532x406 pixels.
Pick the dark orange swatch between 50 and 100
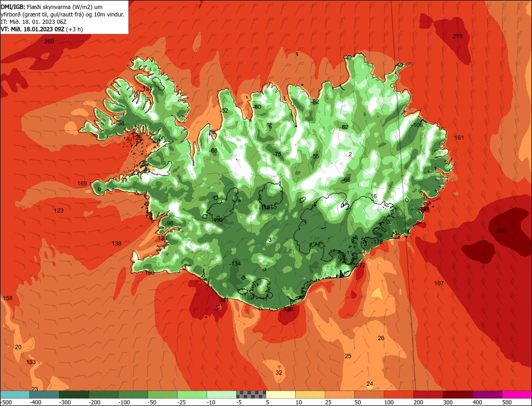point(369,394)
